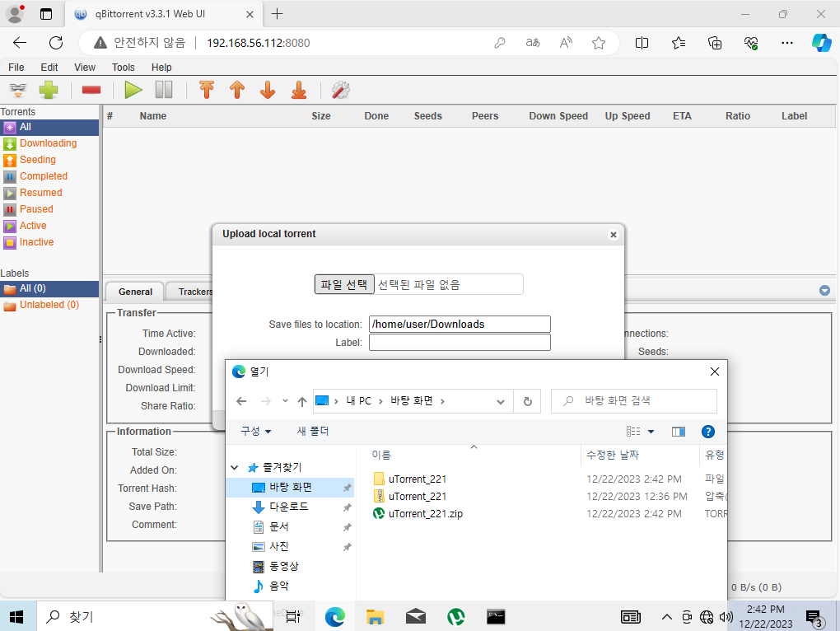Click the 새 폴더 new folder button

pos(313,431)
